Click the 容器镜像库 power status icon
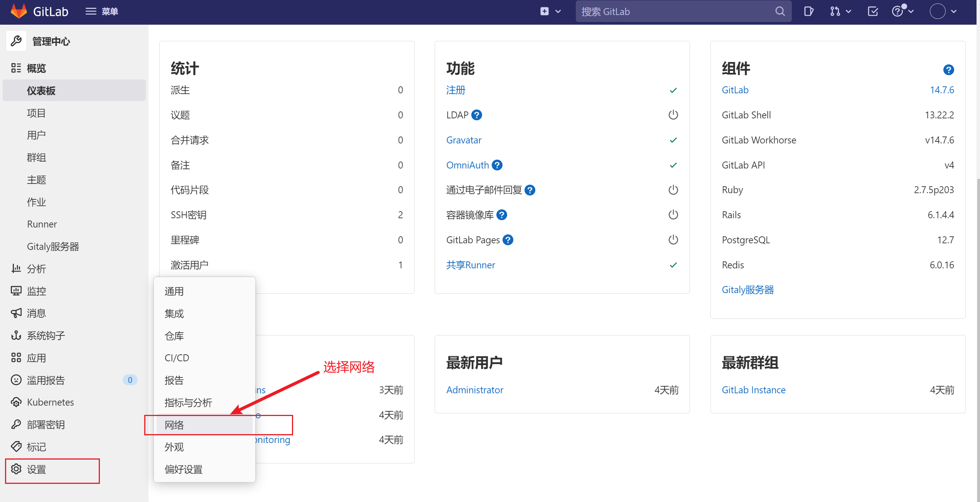This screenshot has height=502, width=980. [x=673, y=215]
